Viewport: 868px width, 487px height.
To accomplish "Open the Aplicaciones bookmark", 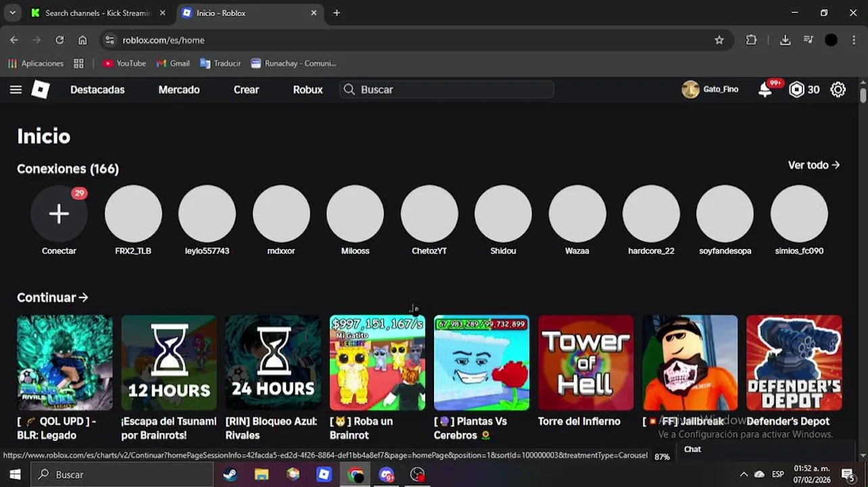I will [36, 63].
